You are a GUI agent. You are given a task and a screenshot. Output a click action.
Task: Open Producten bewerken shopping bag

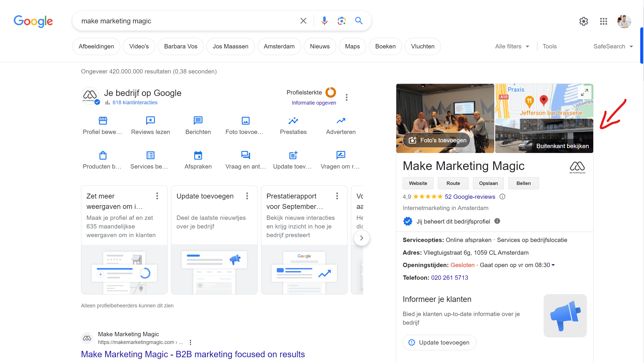103,160
